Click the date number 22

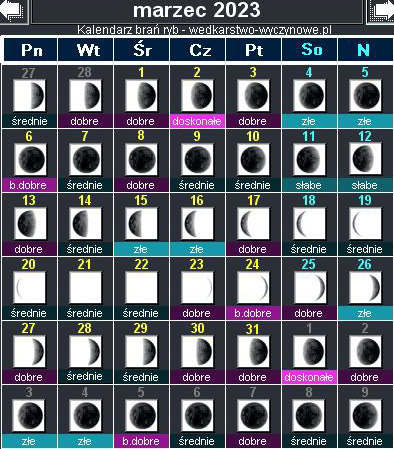(x=141, y=264)
